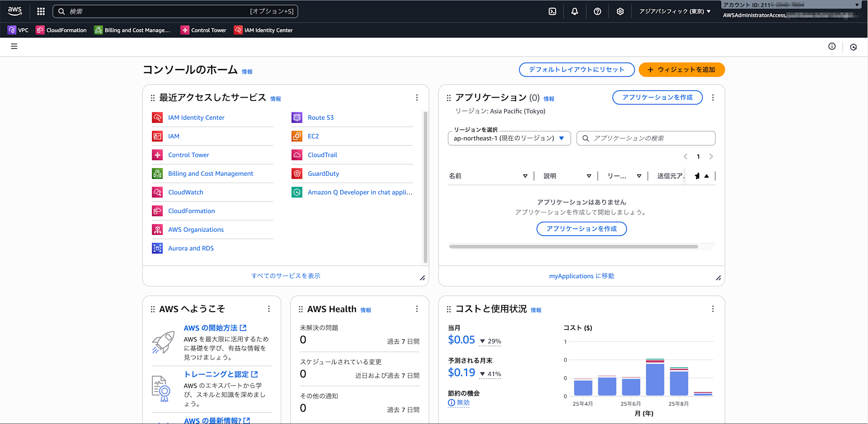Open the Tokyo region selector dropdown
This screenshot has height=424, width=868.
(675, 12)
